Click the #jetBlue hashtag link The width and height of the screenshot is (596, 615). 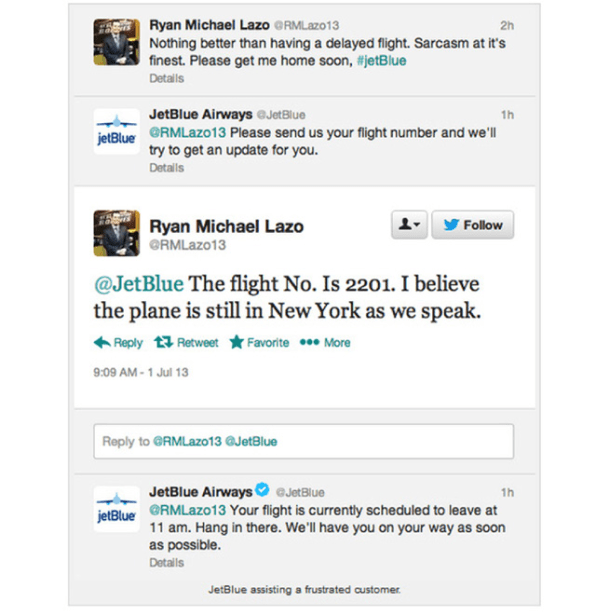pos(382,61)
